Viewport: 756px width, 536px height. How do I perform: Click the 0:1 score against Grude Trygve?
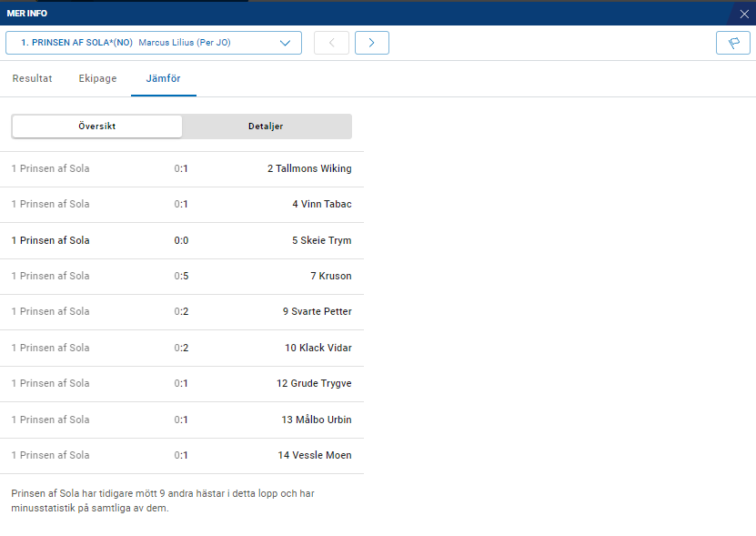(181, 383)
